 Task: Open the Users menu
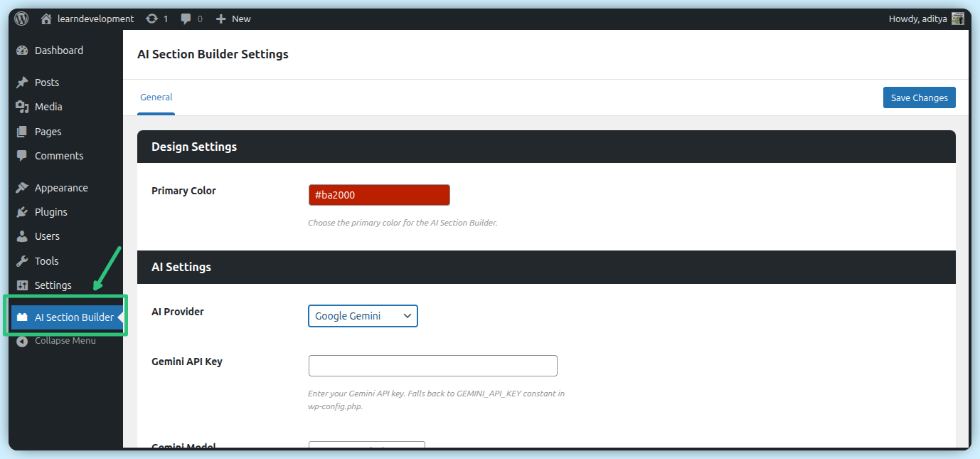pos(47,236)
